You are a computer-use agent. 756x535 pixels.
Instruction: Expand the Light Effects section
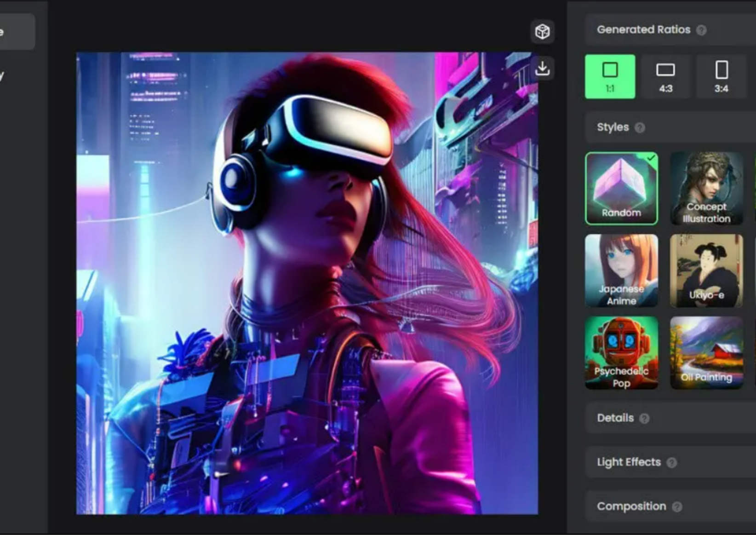pyautogui.click(x=629, y=462)
